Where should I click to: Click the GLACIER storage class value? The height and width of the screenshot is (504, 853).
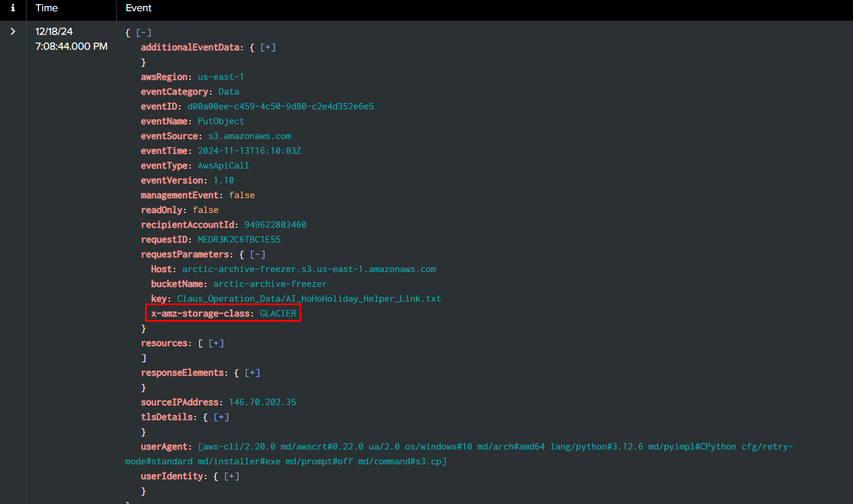pyautogui.click(x=278, y=314)
